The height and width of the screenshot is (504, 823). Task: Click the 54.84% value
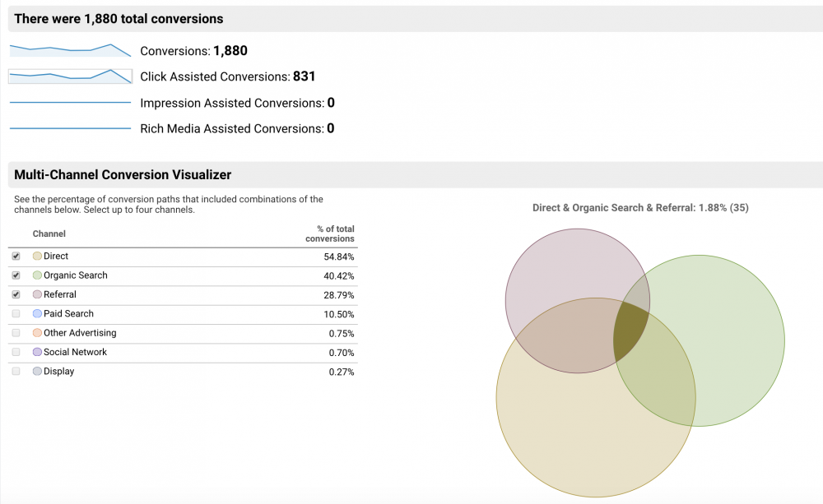339,257
